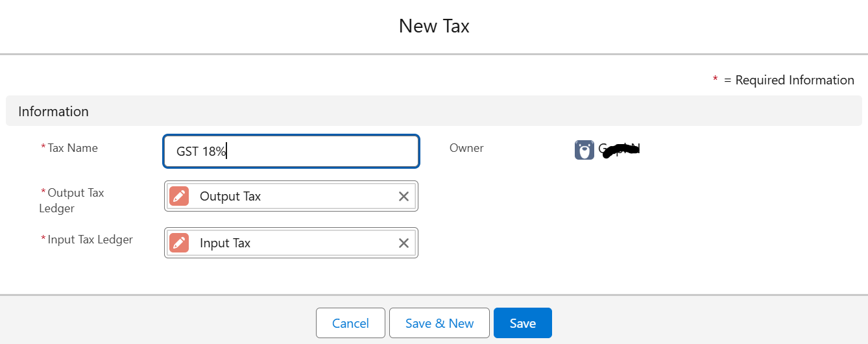Click the Input Tax ledger pencil icon

(x=179, y=243)
